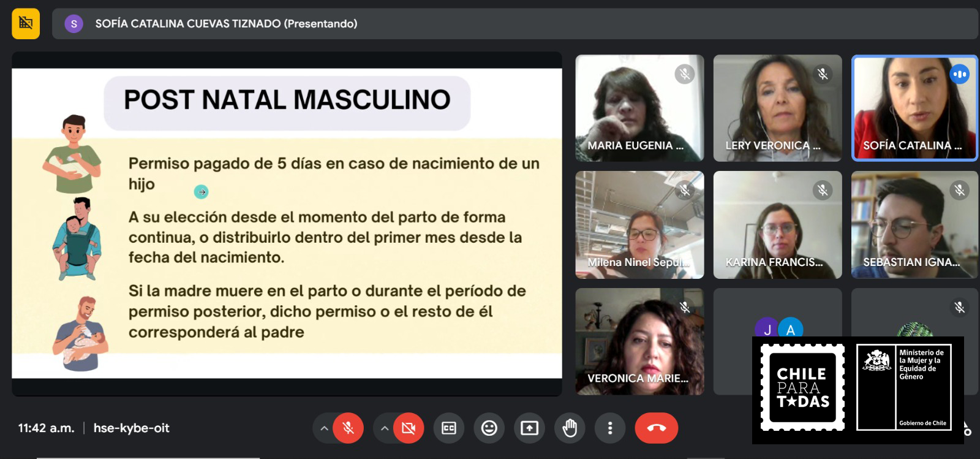Click muted mic icon on Milena Ninel tile

point(685,191)
